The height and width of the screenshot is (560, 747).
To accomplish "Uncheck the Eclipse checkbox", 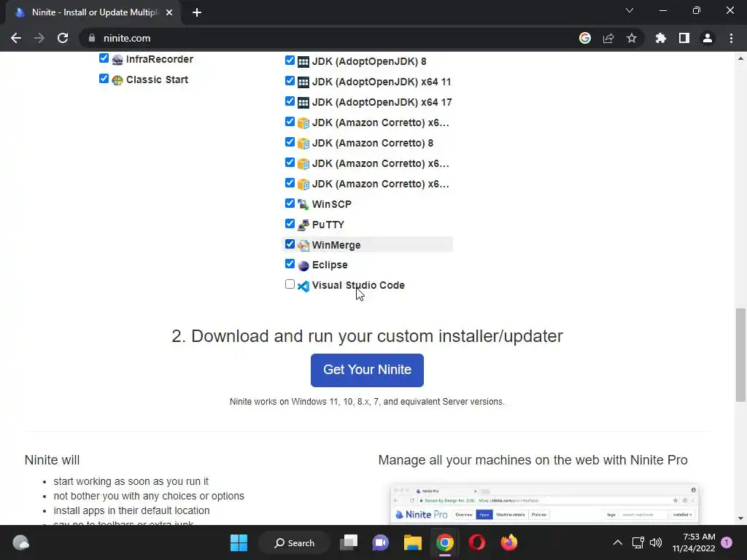I will (290, 264).
